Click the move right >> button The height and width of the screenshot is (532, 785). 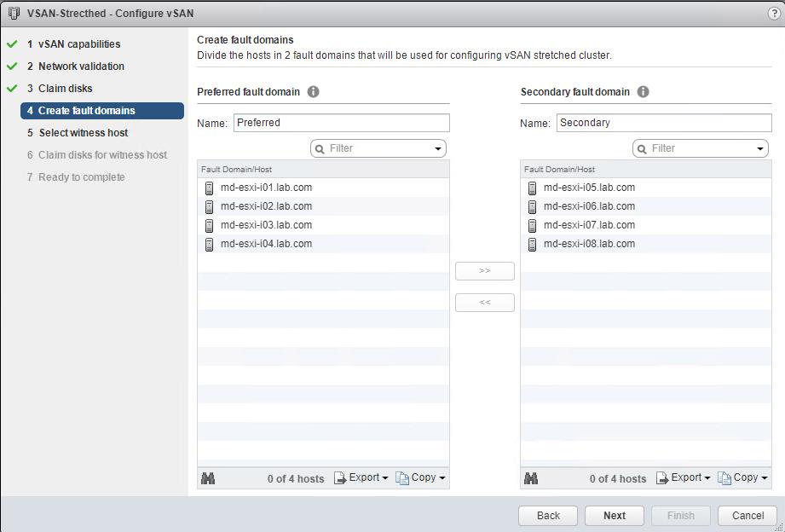[485, 271]
